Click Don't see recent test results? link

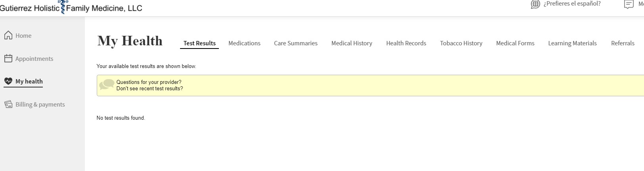coord(149,88)
